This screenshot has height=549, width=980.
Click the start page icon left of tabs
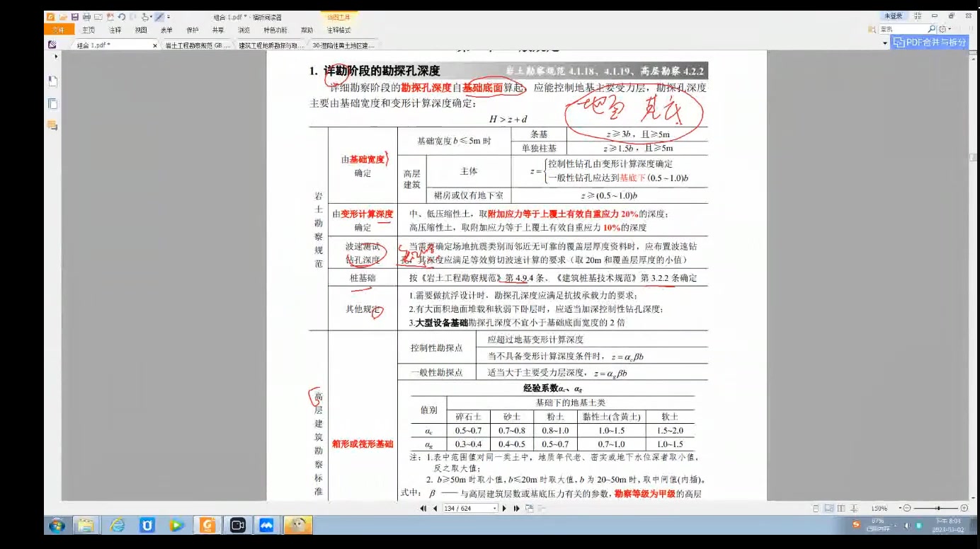tap(52, 45)
